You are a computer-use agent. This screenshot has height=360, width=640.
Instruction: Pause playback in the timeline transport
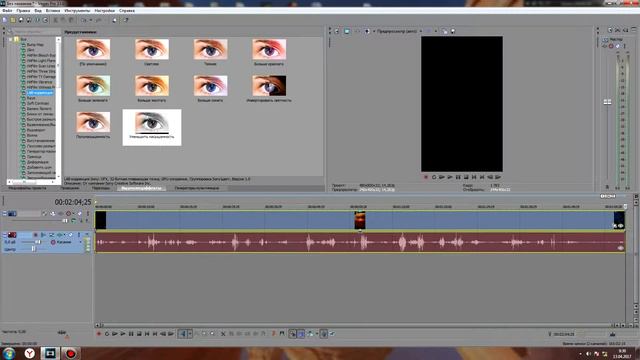point(131,334)
